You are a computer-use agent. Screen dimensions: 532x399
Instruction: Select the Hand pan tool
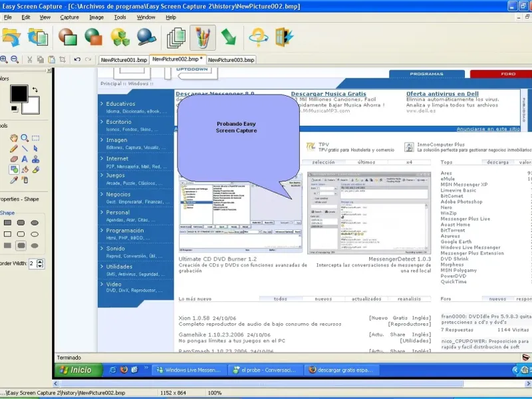point(13,138)
